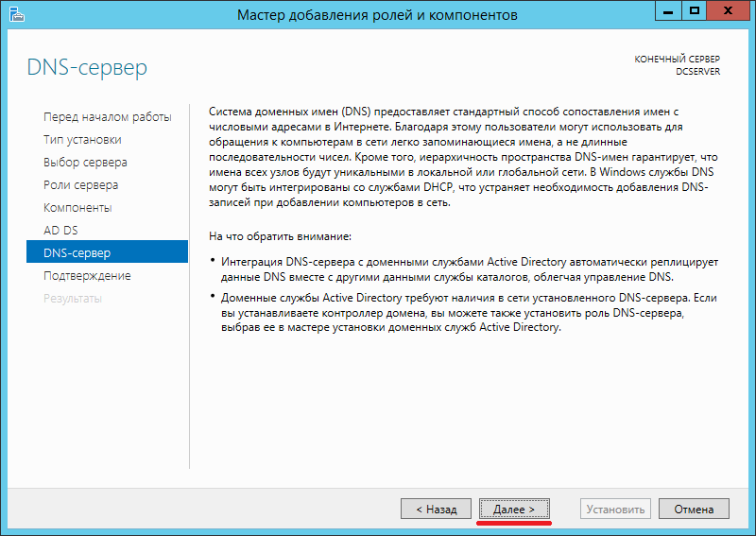Click the "Отмена" button
The height and width of the screenshot is (536, 756).
pyautogui.click(x=694, y=509)
